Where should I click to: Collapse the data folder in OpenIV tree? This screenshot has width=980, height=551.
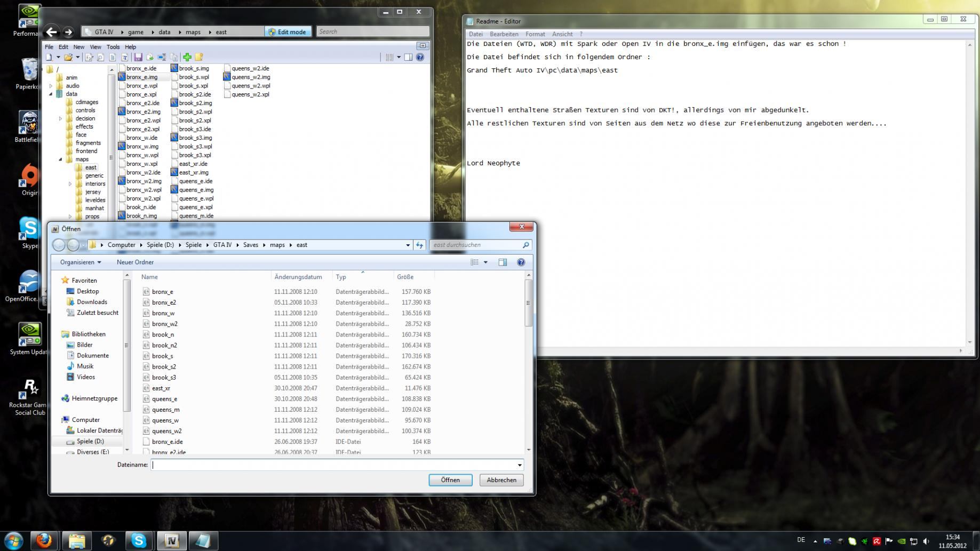point(51,94)
